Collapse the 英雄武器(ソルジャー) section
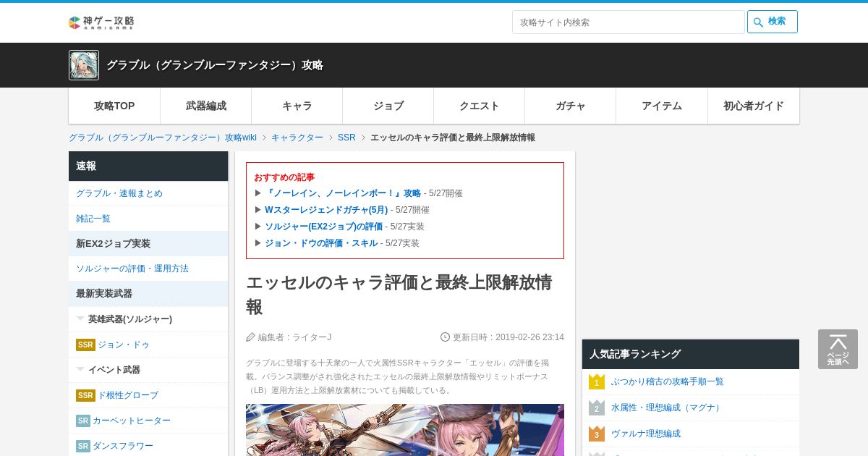 148,319
